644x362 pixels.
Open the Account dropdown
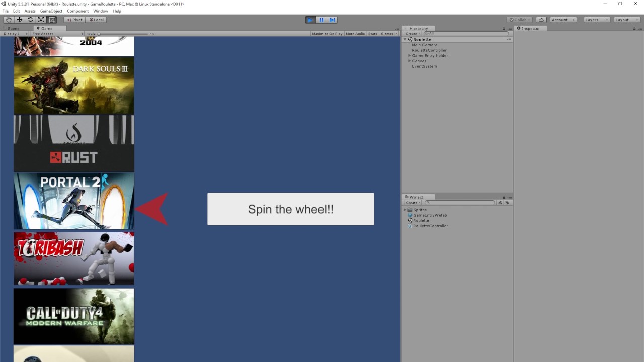563,20
